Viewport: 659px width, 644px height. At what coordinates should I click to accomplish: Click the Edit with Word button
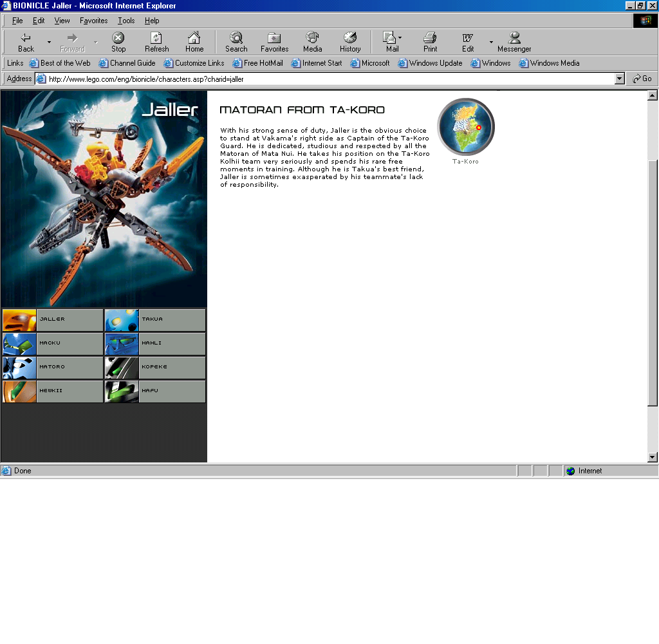468,42
